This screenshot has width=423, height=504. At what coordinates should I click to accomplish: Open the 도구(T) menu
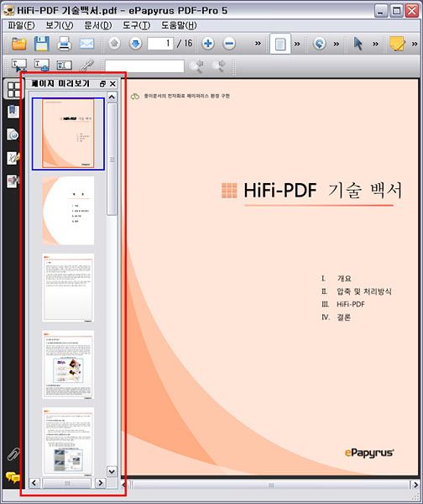[137, 25]
